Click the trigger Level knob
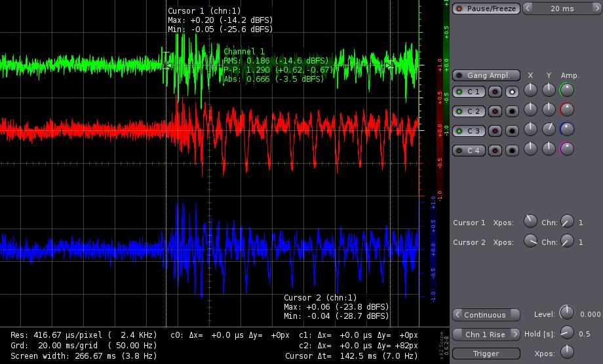This screenshot has height=364, width=603. tap(567, 312)
